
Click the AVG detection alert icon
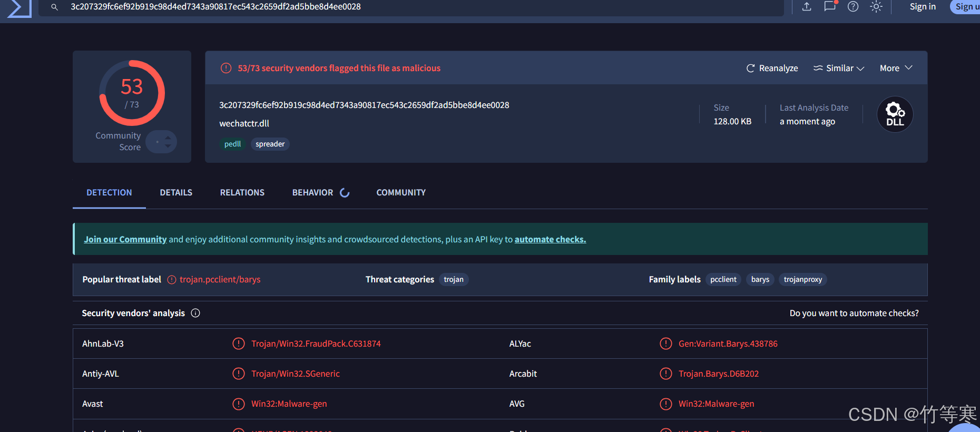click(666, 404)
